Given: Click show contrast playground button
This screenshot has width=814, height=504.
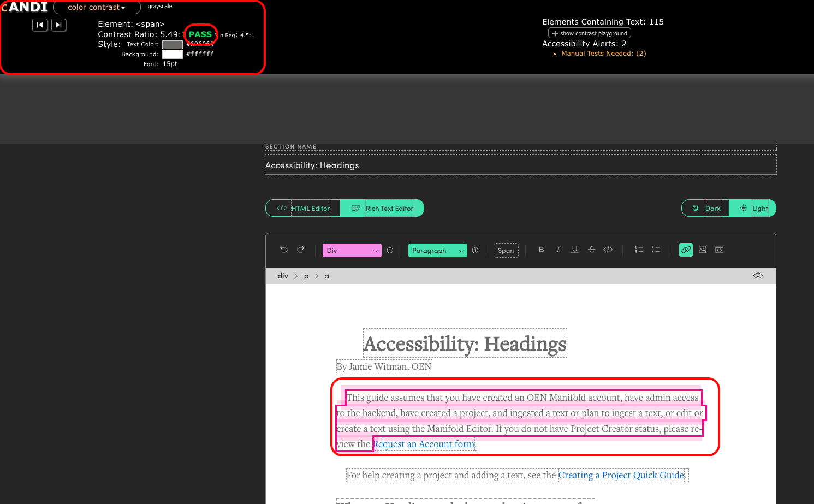Looking at the screenshot, I should [590, 33].
